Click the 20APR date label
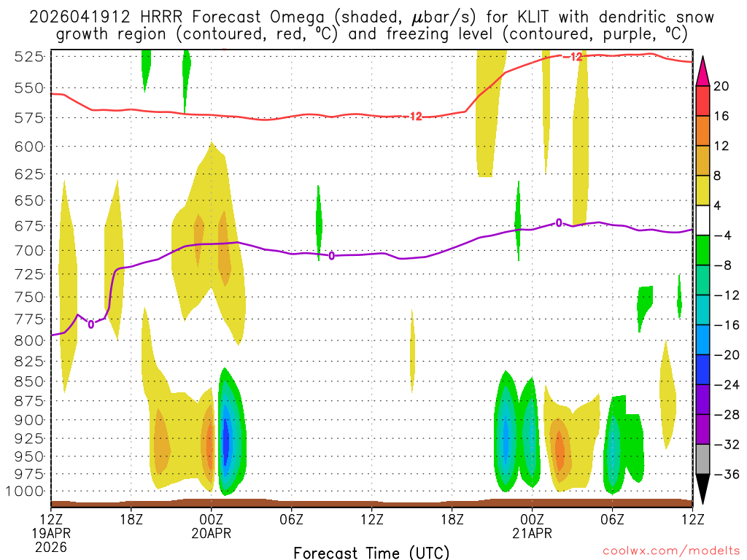 click(211, 533)
